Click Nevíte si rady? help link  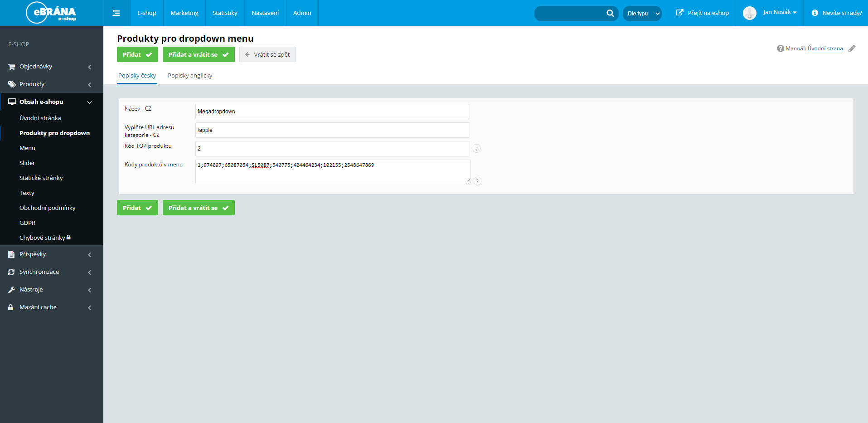click(x=842, y=13)
